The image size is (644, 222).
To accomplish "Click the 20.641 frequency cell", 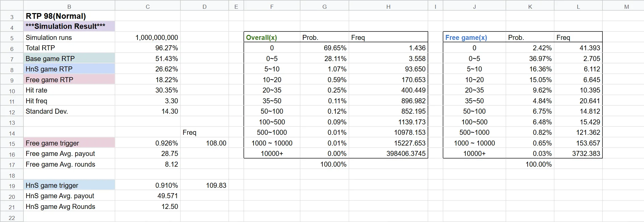I will pyautogui.click(x=578, y=101).
